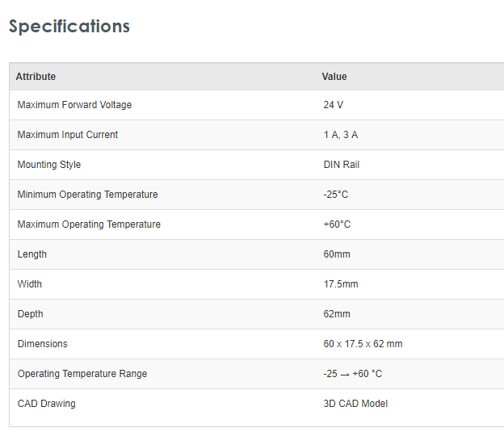Click the Minimum Operating Temperature label
This screenshot has height=432, width=504.
click(x=87, y=195)
